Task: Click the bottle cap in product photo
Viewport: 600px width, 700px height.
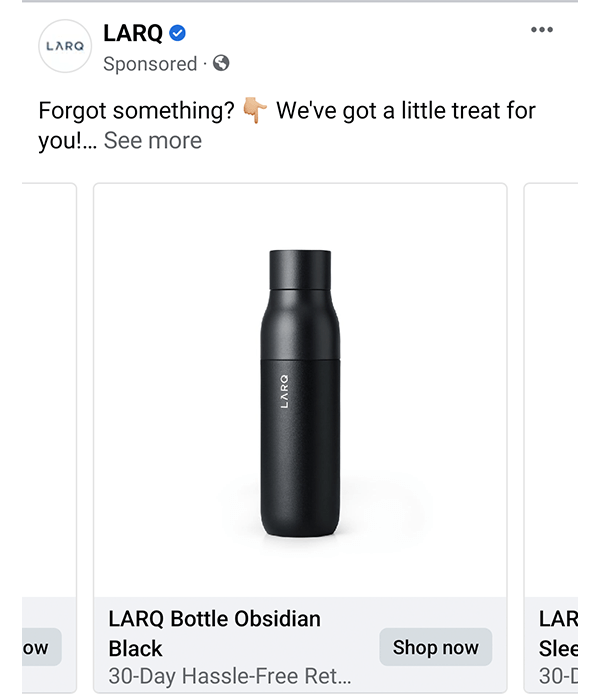Action: click(300, 268)
